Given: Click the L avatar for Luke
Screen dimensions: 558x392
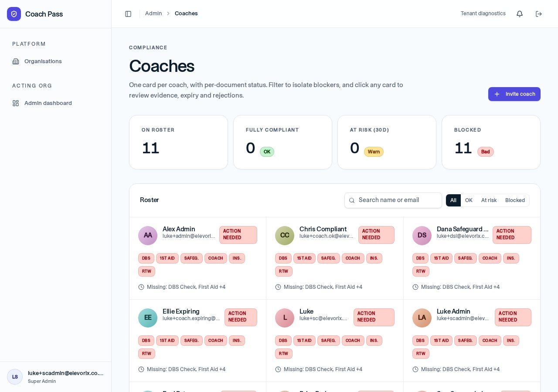Looking at the screenshot, I should (x=285, y=318).
